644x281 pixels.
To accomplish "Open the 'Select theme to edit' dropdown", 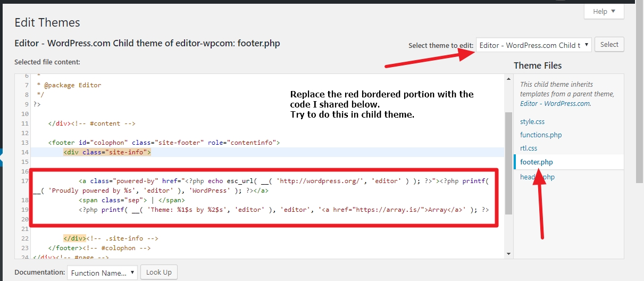I will 533,45.
